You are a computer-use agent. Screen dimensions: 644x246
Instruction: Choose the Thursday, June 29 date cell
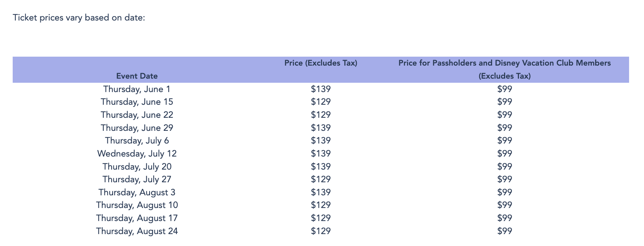137,128
